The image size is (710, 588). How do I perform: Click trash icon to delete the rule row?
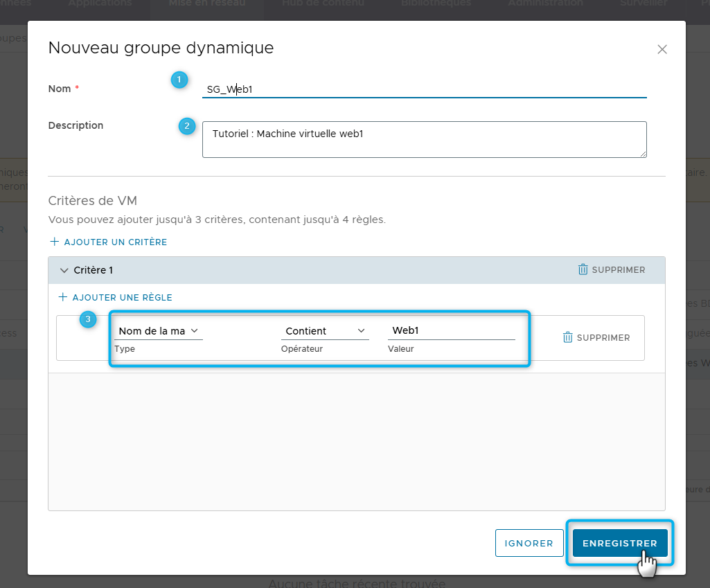[x=568, y=337]
